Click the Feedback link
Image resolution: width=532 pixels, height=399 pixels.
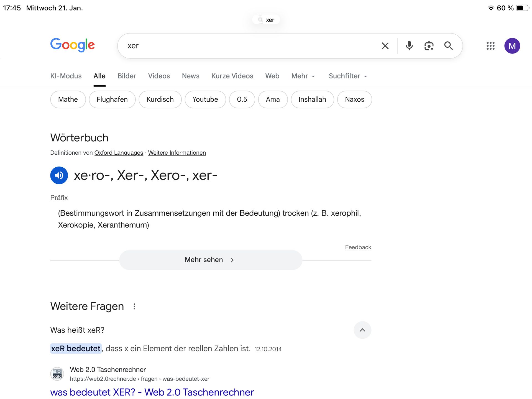click(x=358, y=247)
